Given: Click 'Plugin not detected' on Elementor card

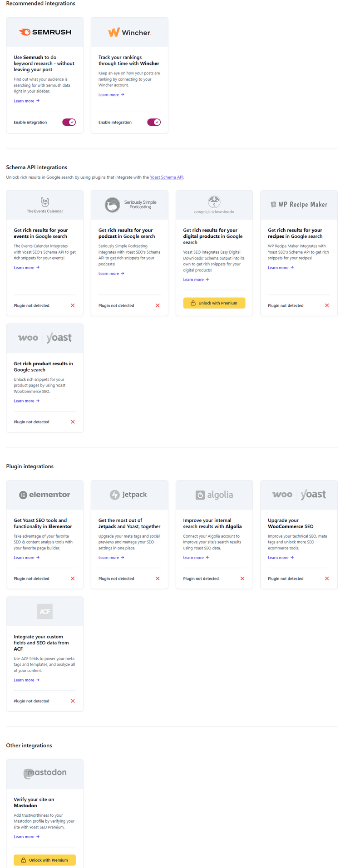Looking at the screenshot, I should click(x=31, y=579).
